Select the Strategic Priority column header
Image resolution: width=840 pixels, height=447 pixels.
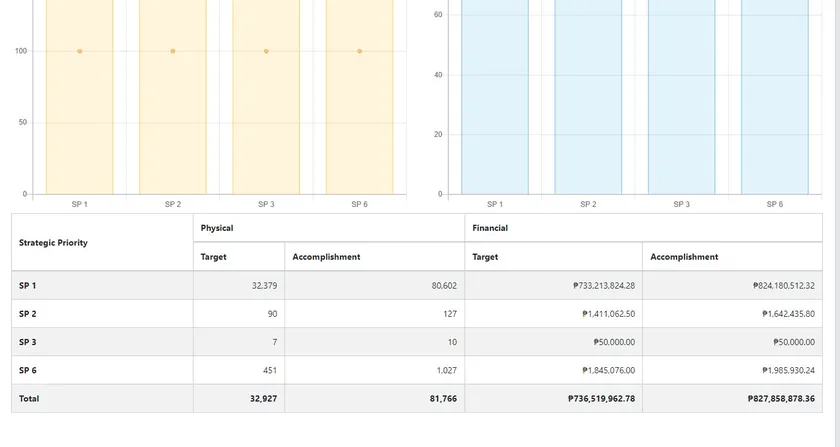[102, 242]
